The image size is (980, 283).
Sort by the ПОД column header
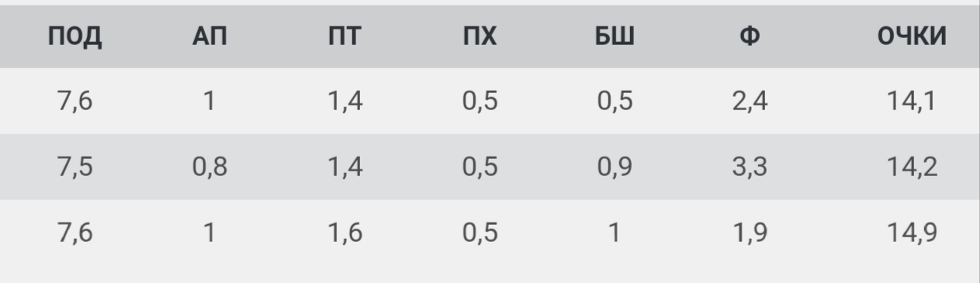74,36
